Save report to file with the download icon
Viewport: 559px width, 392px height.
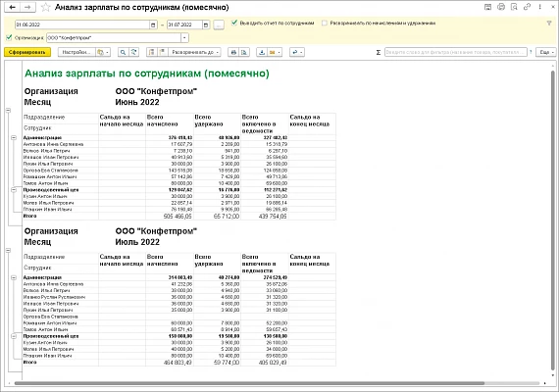[262, 52]
